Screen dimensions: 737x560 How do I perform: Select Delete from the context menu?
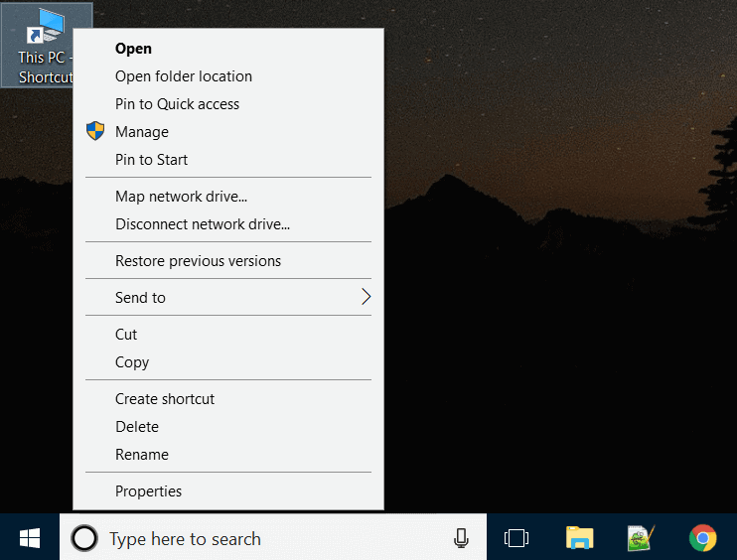[228, 426]
